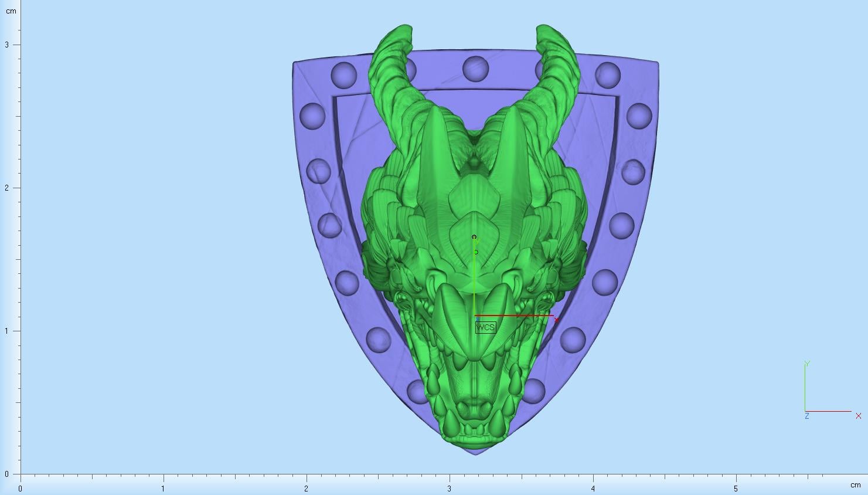Click the X label on the corner axis triad
This screenshot has height=495, width=868.
pyautogui.click(x=859, y=416)
